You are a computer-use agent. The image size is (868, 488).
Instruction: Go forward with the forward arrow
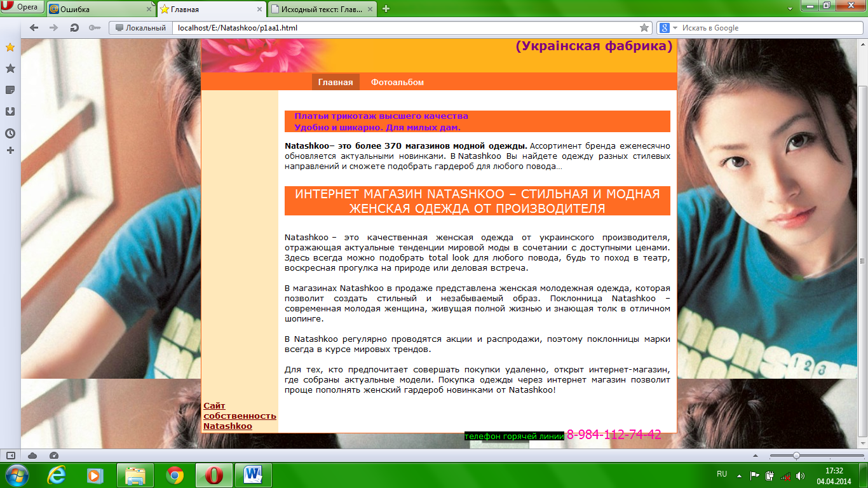pyautogui.click(x=54, y=28)
